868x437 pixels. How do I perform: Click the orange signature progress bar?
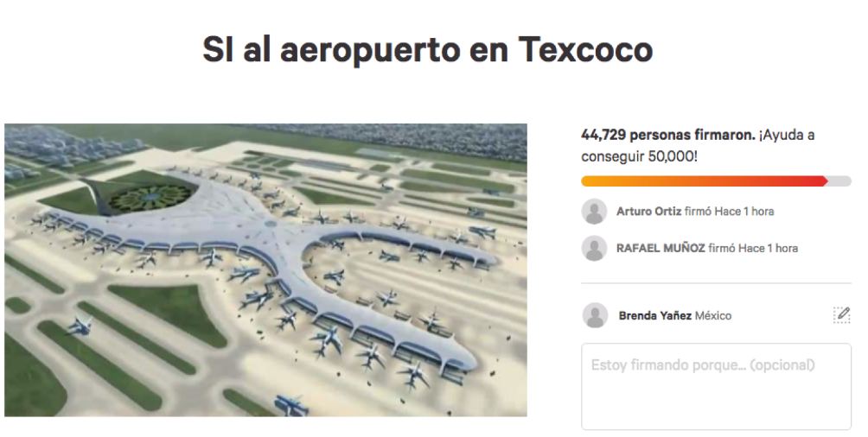(x=704, y=180)
